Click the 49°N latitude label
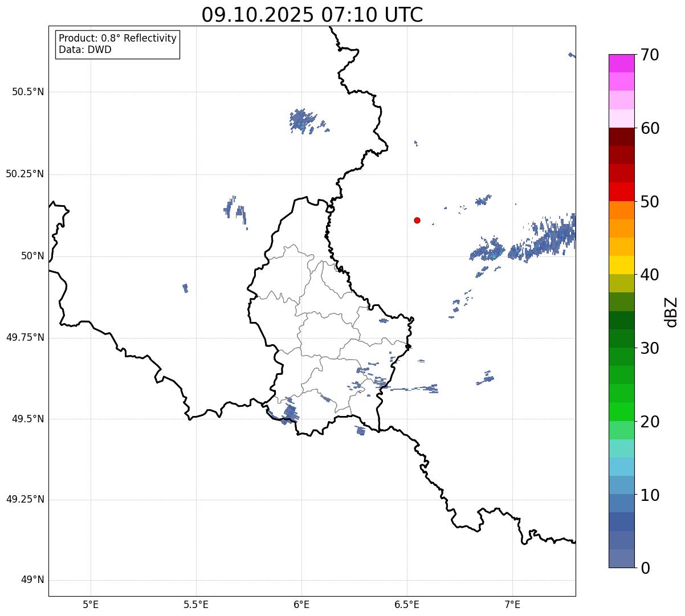Screen dimensions: 685x616 pos(32,580)
